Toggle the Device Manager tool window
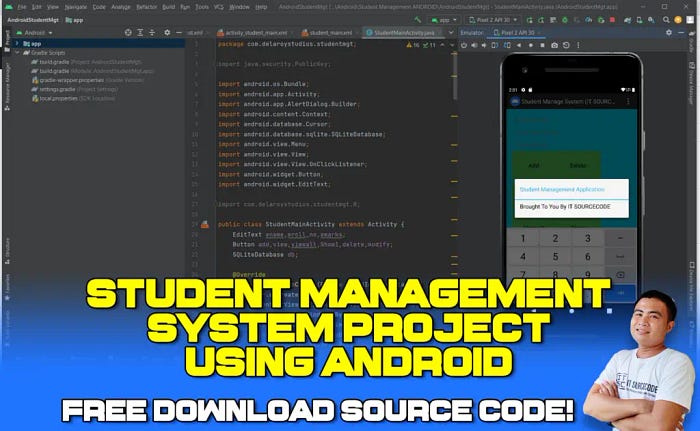The width and height of the screenshot is (700, 431). [692, 84]
